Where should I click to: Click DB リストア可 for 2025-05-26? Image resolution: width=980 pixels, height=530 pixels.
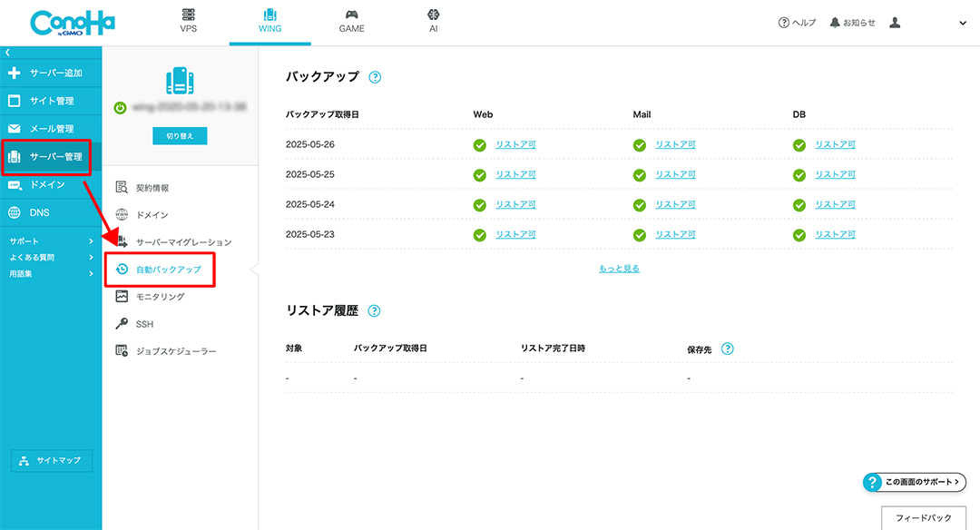click(836, 144)
